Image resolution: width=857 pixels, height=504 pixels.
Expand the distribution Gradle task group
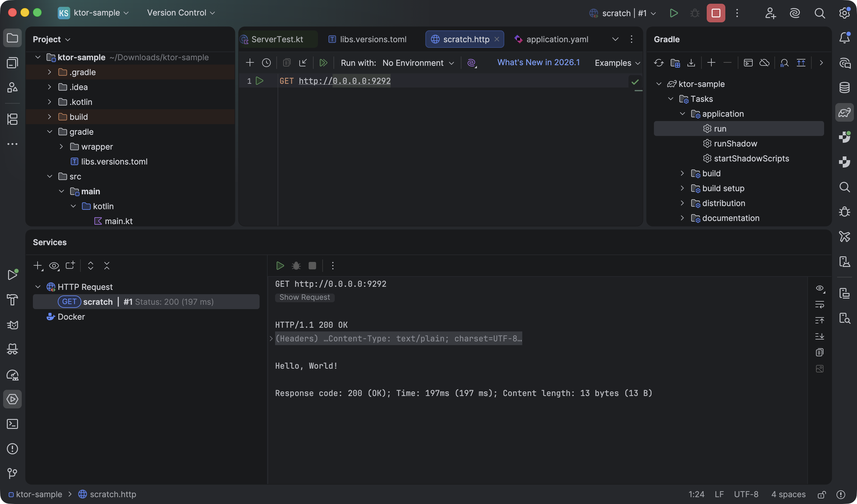pyautogui.click(x=682, y=203)
